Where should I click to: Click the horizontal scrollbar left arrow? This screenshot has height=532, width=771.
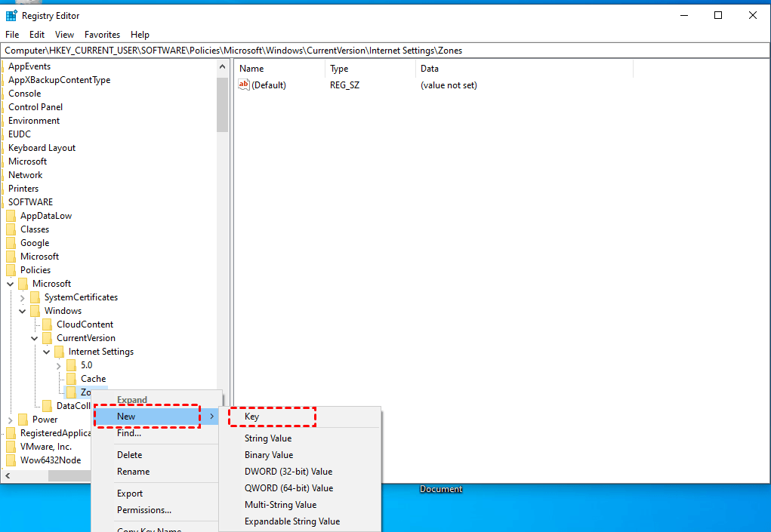point(8,476)
